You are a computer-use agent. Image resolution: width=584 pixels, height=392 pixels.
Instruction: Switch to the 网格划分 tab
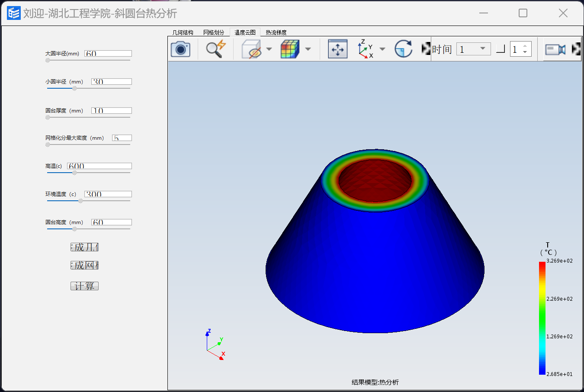[x=214, y=32]
